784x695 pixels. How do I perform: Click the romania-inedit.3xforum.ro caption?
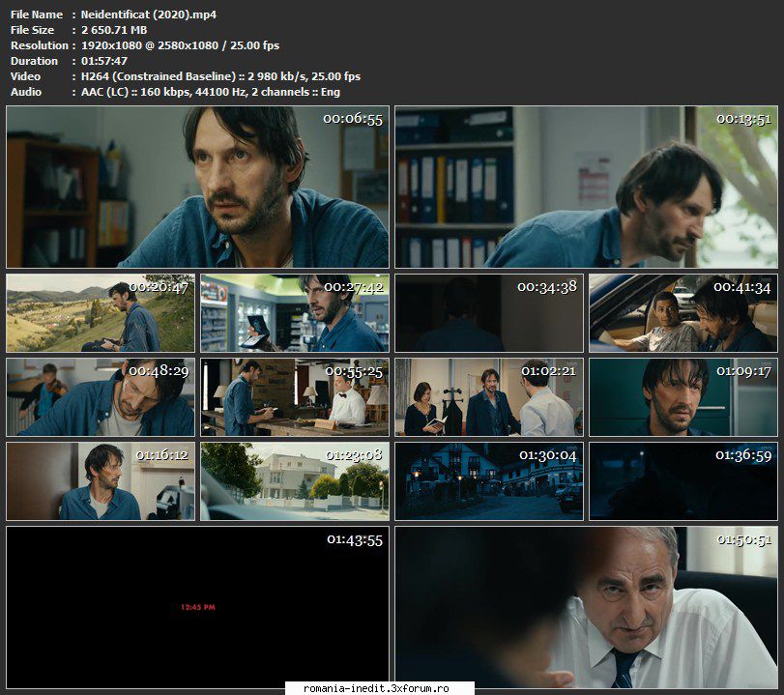pos(376,688)
